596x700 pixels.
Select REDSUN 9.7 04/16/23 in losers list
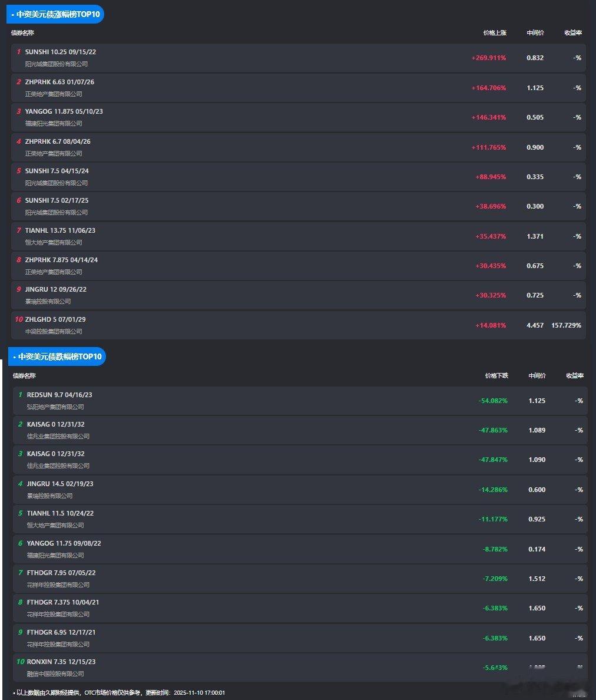[x=59, y=395]
